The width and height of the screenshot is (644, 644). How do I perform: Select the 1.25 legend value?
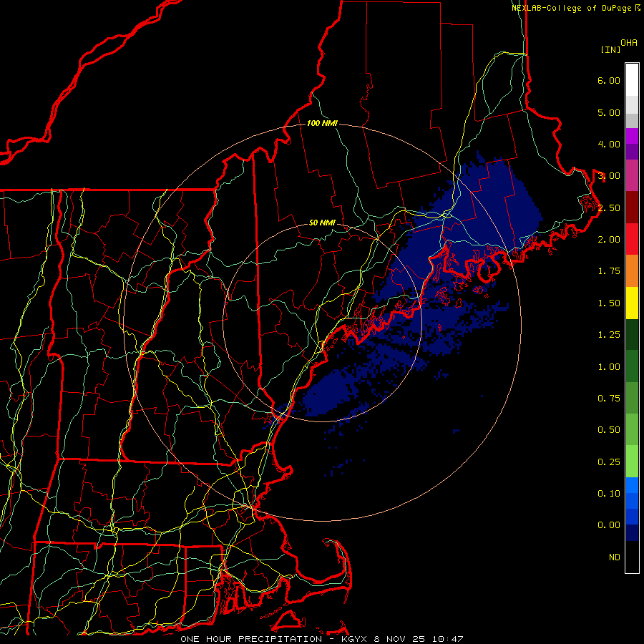pyautogui.click(x=609, y=335)
